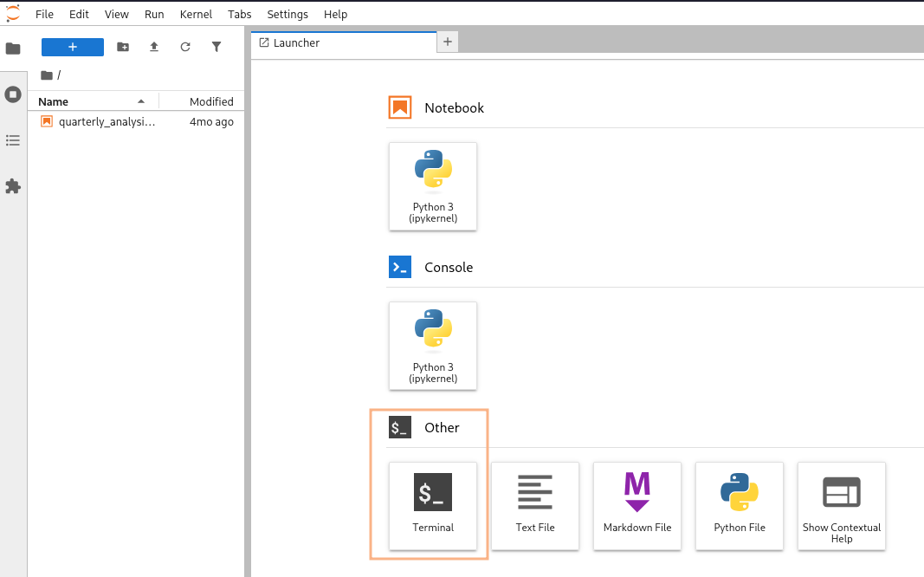Click the sort arrow in Name header
Image resolution: width=924 pixels, height=577 pixels.
pos(141,101)
